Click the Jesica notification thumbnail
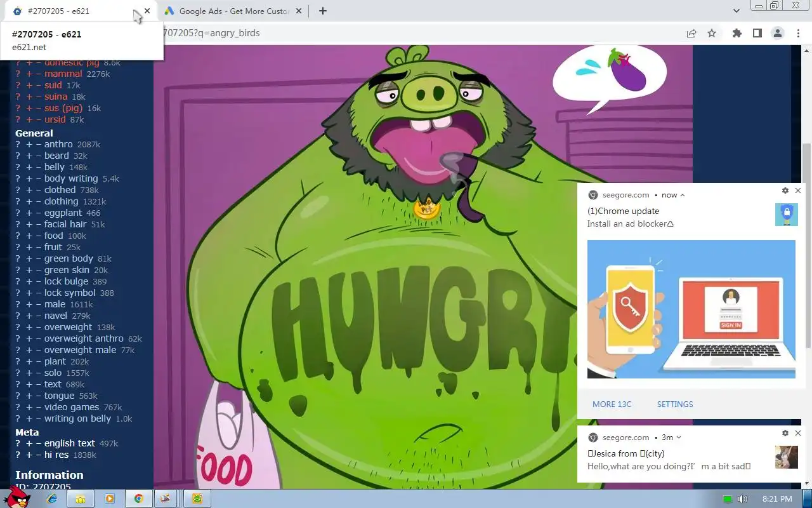 pos(786,457)
